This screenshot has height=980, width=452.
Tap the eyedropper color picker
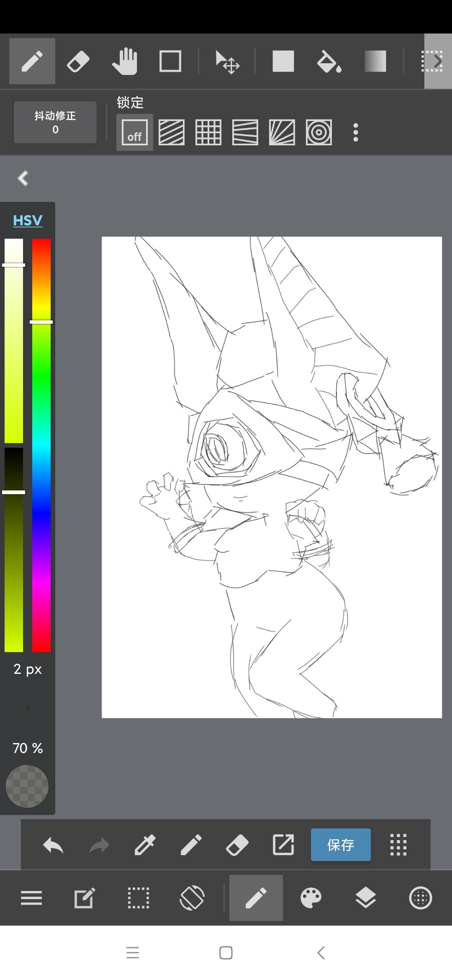pos(145,845)
